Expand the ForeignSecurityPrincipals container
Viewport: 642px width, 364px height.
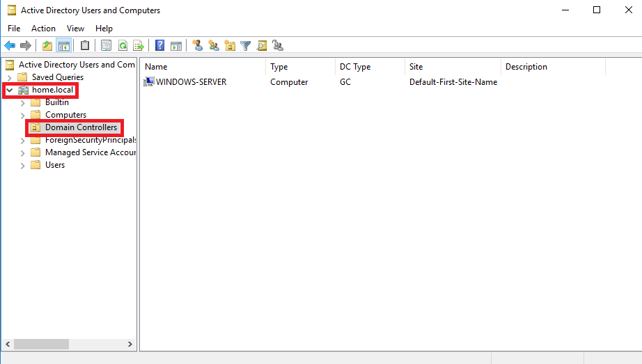22,141
